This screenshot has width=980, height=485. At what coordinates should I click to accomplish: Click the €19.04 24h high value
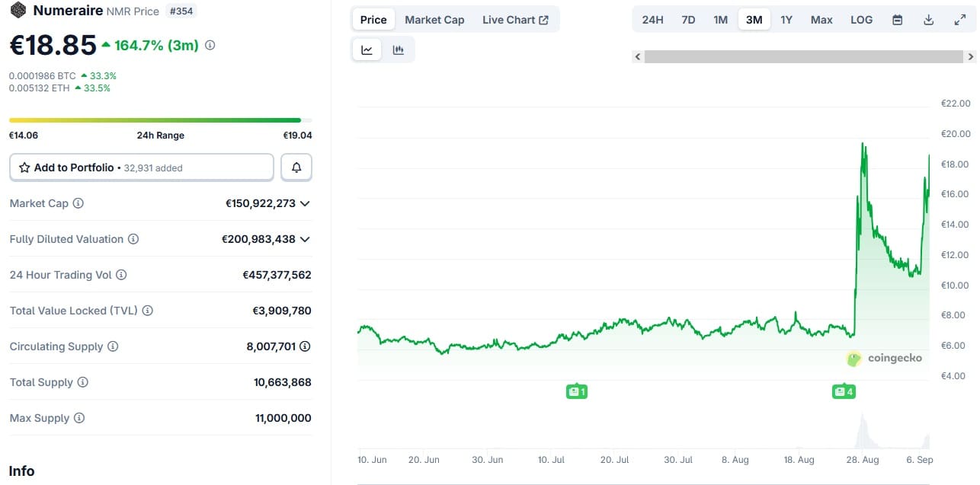click(297, 136)
